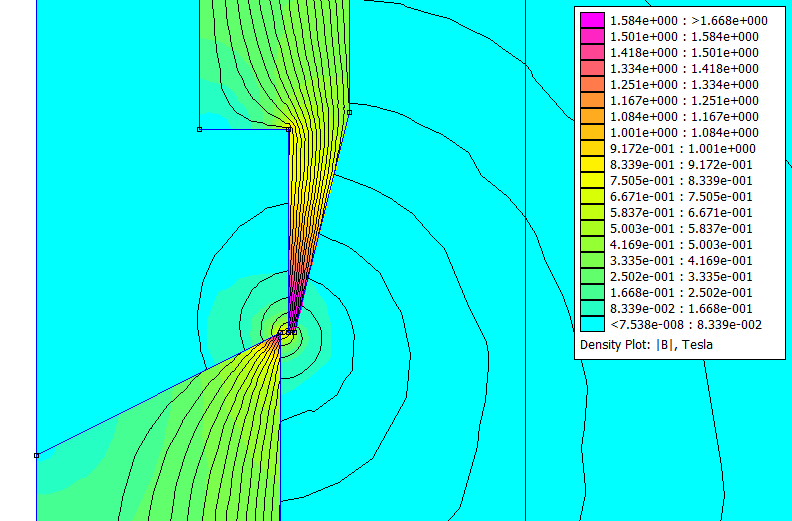
Task: Select the cyan swatch for <7.538e-008 range
Action: (x=592, y=325)
